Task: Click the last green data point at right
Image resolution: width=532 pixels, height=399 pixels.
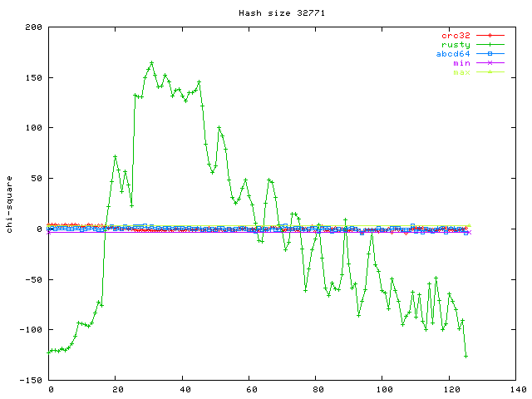Action: tap(466, 356)
